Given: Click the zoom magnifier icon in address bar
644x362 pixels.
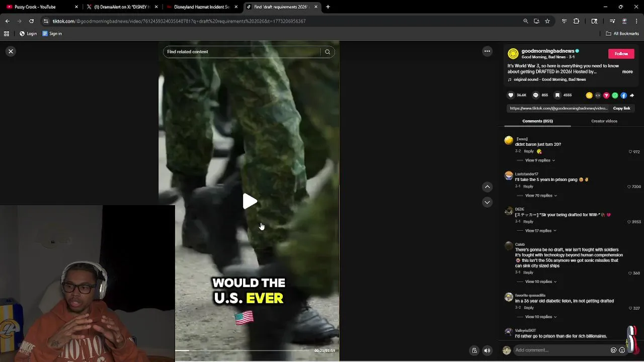Looking at the screenshot, I should click(x=526, y=21).
